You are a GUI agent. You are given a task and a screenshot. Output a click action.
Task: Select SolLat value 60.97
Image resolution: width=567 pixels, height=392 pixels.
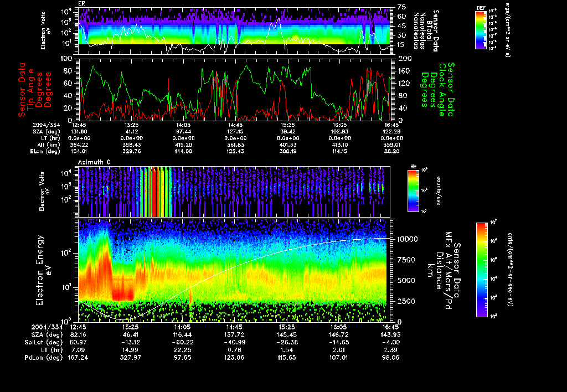(78, 342)
